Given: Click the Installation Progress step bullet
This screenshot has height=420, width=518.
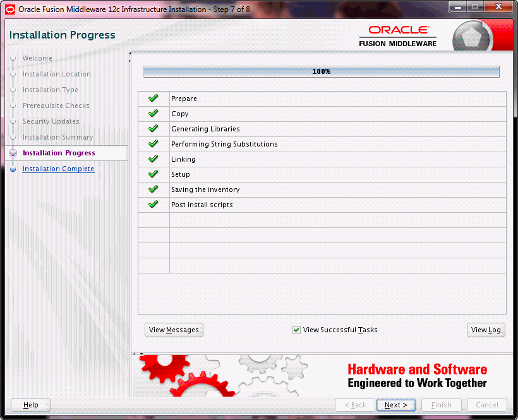Looking at the screenshot, I should click(13, 153).
